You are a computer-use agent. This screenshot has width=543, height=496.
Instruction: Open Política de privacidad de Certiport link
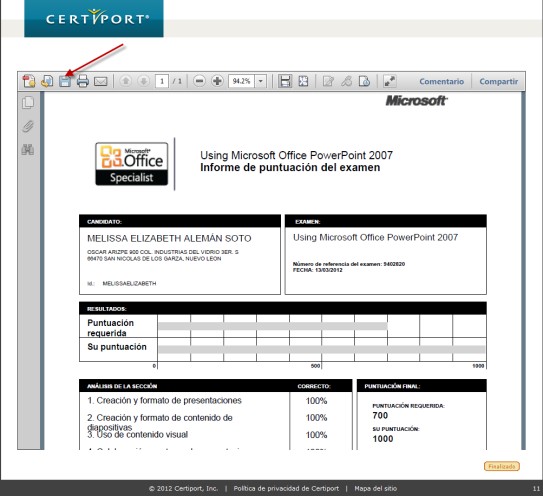click(286, 488)
